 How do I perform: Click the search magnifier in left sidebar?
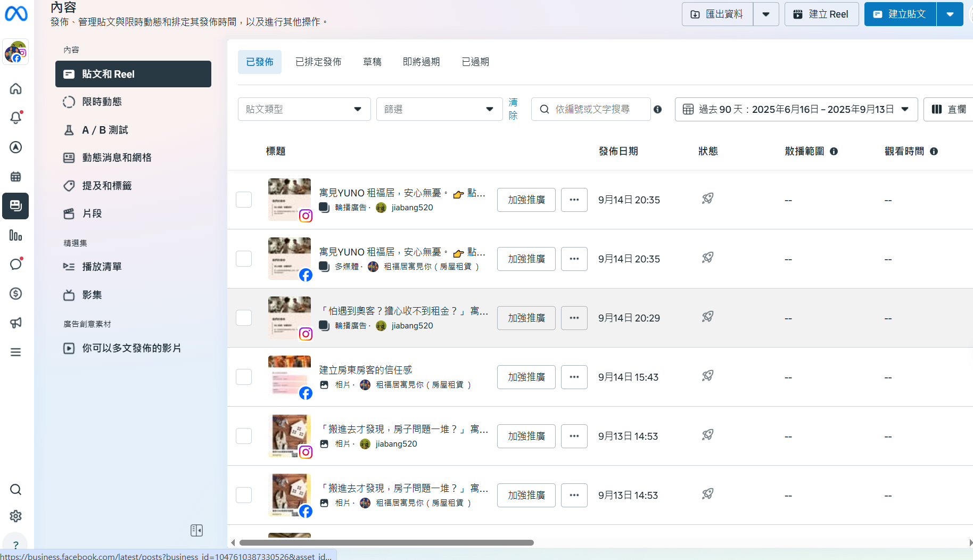click(x=16, y=489)
